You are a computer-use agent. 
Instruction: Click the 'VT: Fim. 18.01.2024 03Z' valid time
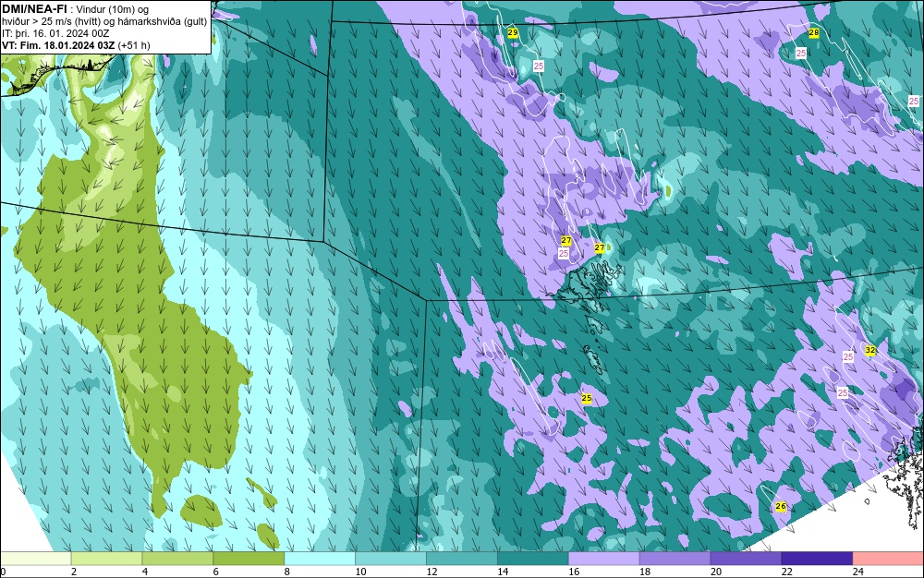pyautogui.click(x=58, y=45)
